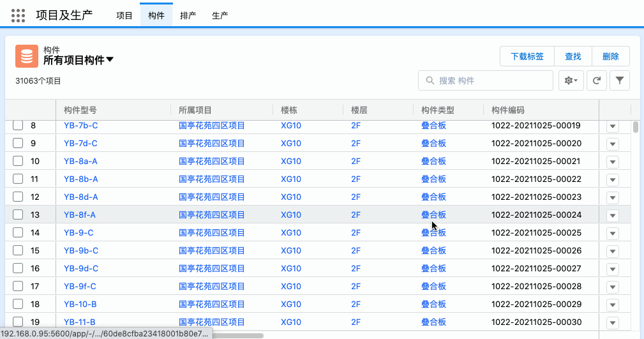Open the 叠合板 type link in row 15
The image size is (644, 339).
434,250
